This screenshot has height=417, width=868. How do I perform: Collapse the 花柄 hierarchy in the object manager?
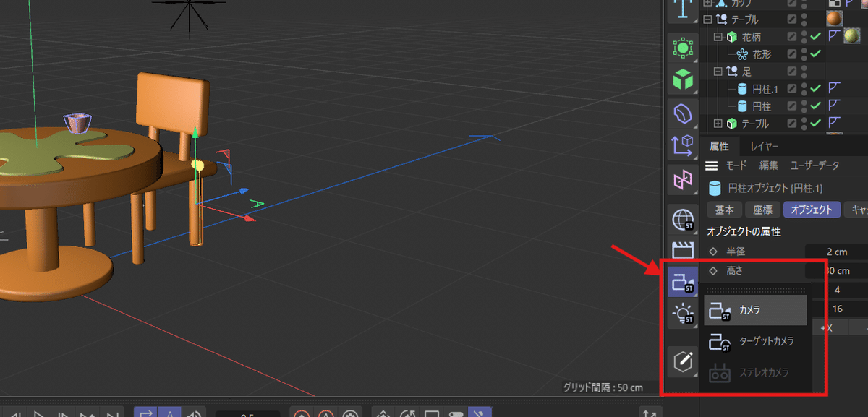click(x=718, y=36)
